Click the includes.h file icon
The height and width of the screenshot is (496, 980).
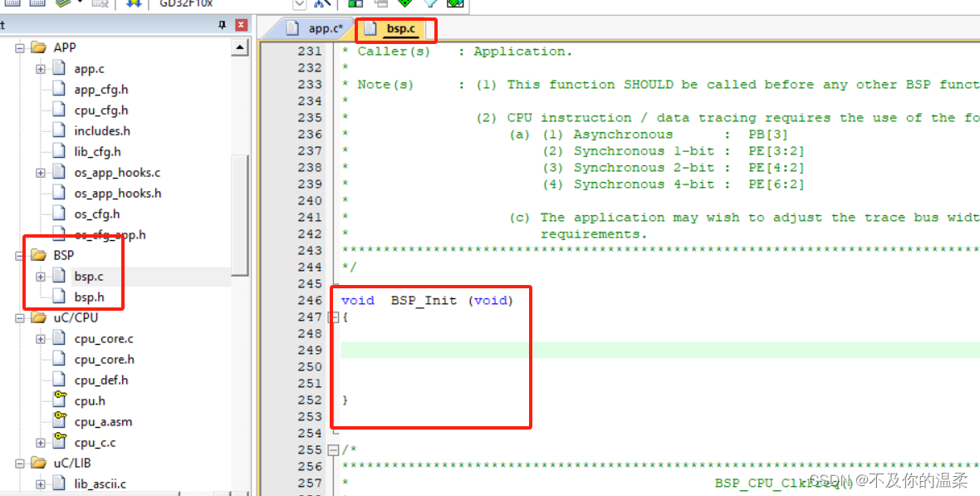pyautogui.click(x=59, y=130)
